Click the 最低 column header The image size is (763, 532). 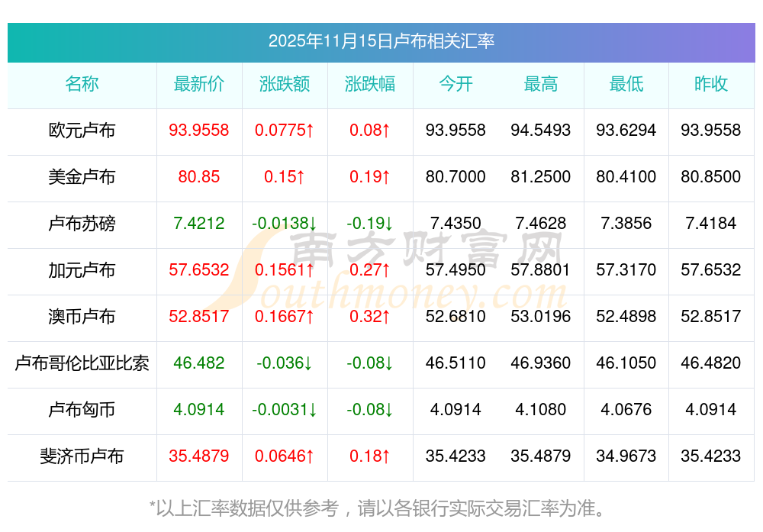pos(626,84)
